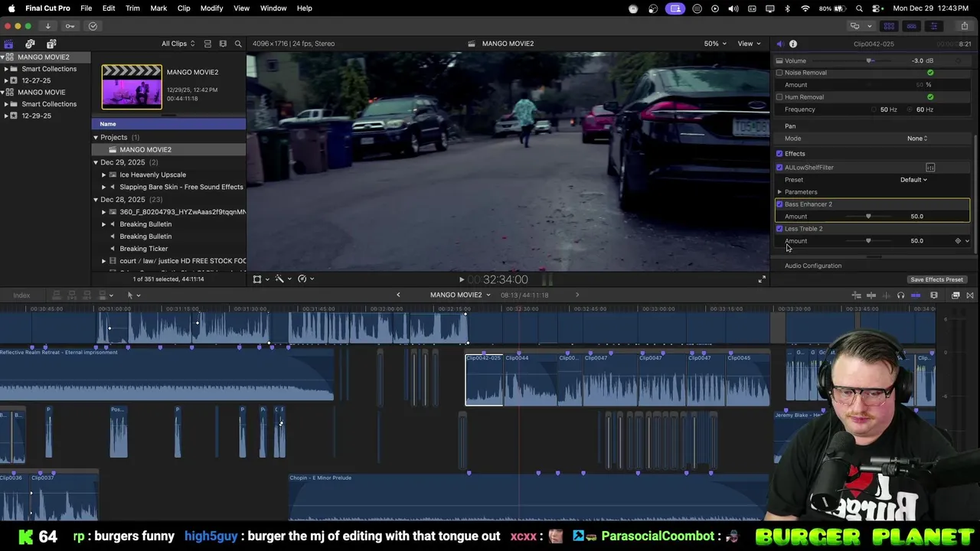Screen dimensions: 980x551
Task: Open the Mark menu
Action: (158, 8)
